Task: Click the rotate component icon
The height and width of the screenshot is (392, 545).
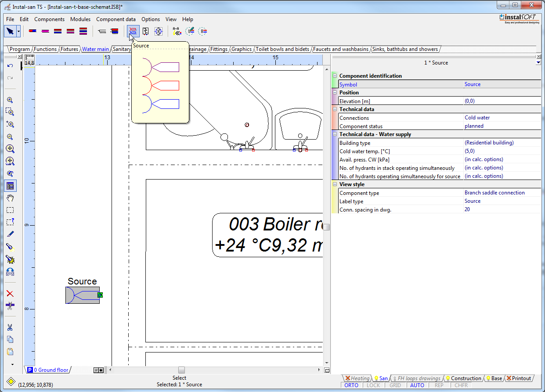Action: point(10,272)
